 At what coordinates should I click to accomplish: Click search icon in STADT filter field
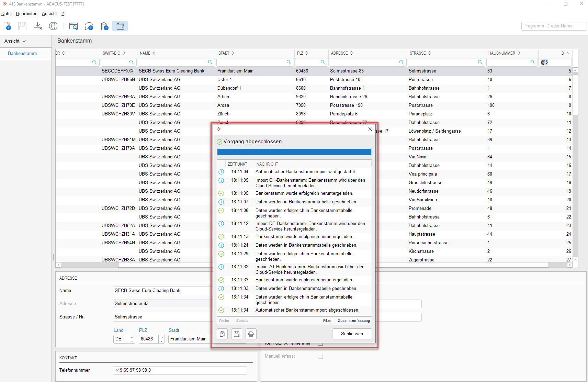pos(289,62)
